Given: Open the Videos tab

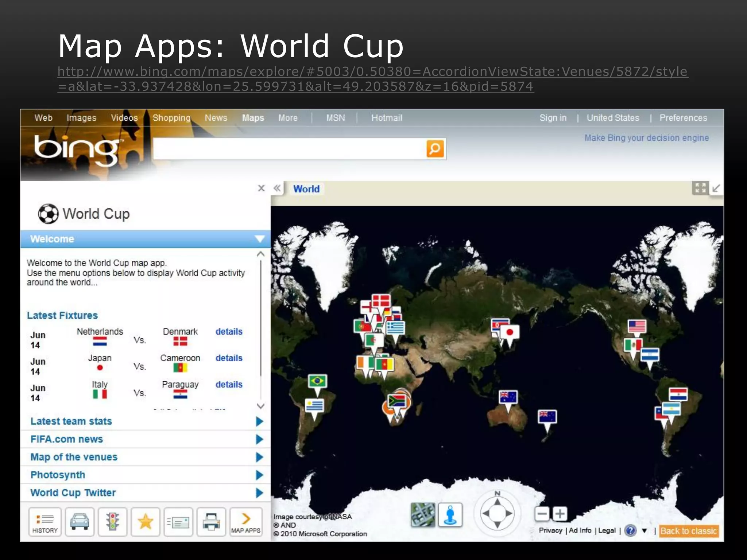Looking at the screenshot, I should point(124,118).
